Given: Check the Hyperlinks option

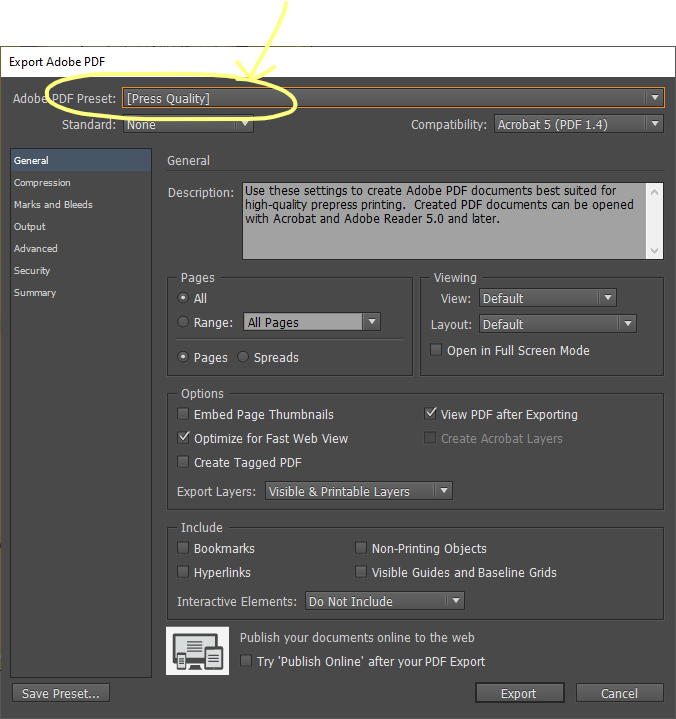Looking at the screenshot, I should [x=183, y=572].
